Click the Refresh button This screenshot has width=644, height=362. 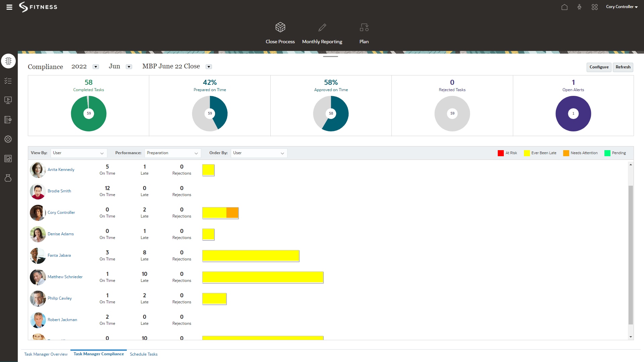coord(623,67)
